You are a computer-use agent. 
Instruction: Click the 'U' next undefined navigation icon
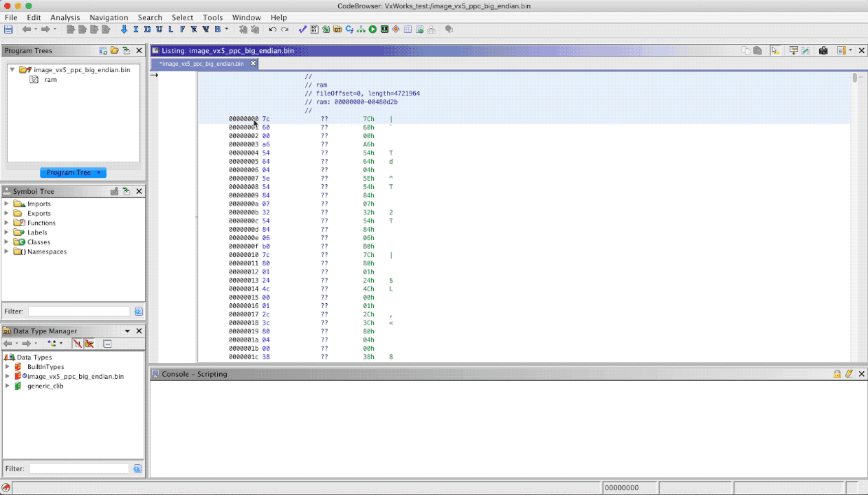click(159, 30)
